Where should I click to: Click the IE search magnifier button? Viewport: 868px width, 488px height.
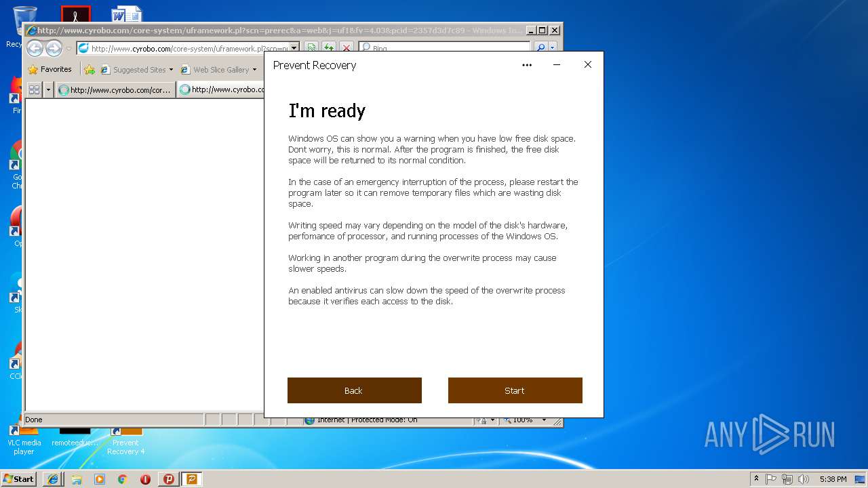[x=540, y=48]
